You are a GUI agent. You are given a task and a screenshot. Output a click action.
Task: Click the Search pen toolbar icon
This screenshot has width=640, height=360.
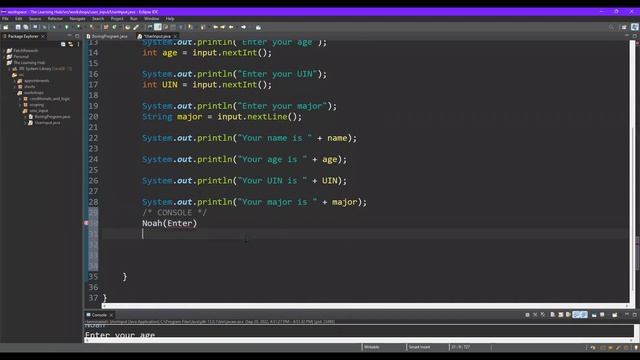[136, 27]
